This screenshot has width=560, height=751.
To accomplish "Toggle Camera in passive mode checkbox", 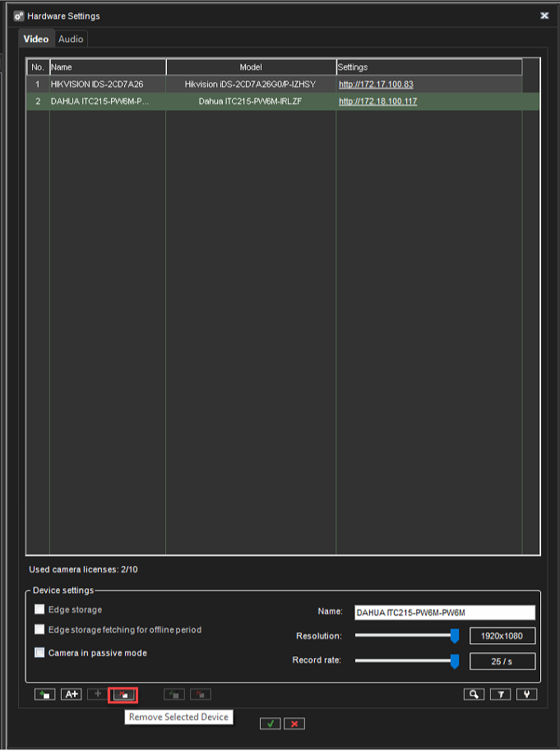I will [x=39, y=652].
